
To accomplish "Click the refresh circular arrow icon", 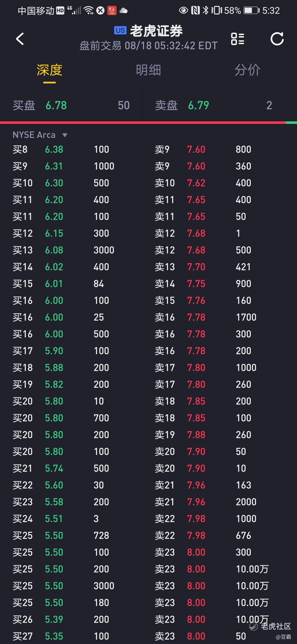I will point(277,39).
